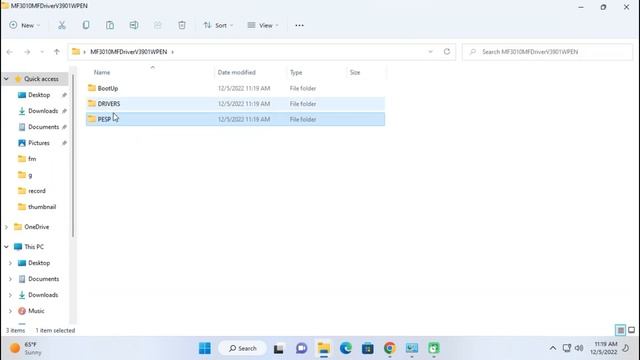This screenshot has width=640, height=360.
Task: Open the View options dropdown
Action: 263,25
